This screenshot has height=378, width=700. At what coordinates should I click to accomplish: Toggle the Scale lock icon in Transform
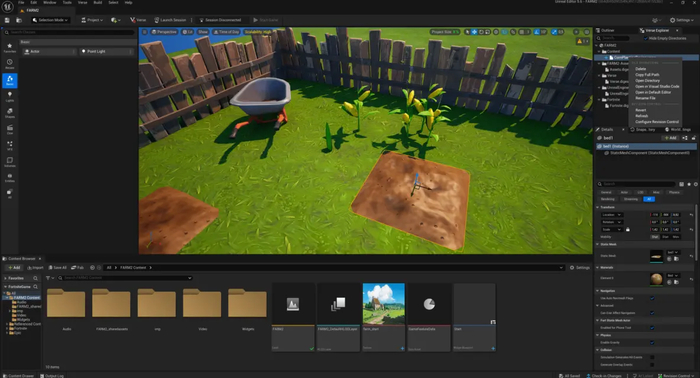[628, 229]
